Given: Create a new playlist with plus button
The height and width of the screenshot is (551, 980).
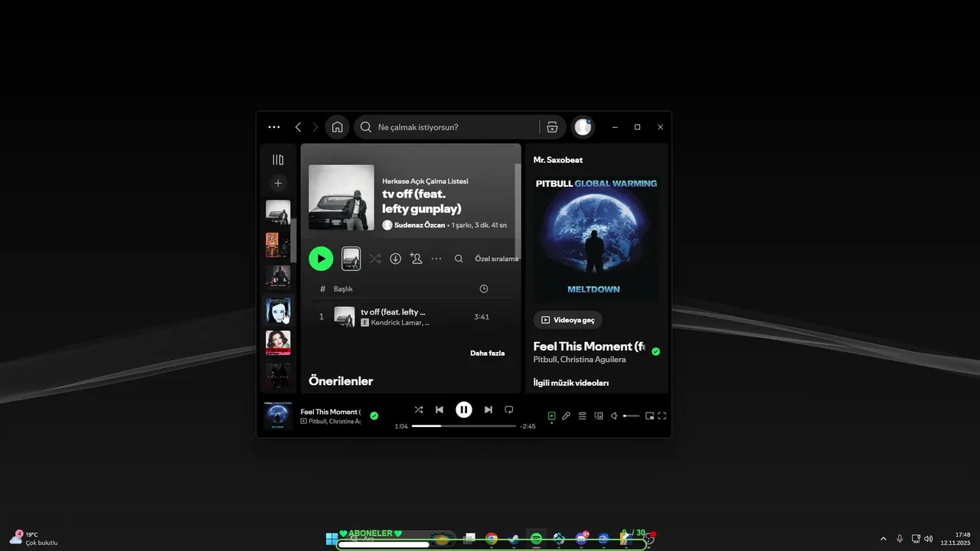Looking at the screenshot, I should 278,183.
